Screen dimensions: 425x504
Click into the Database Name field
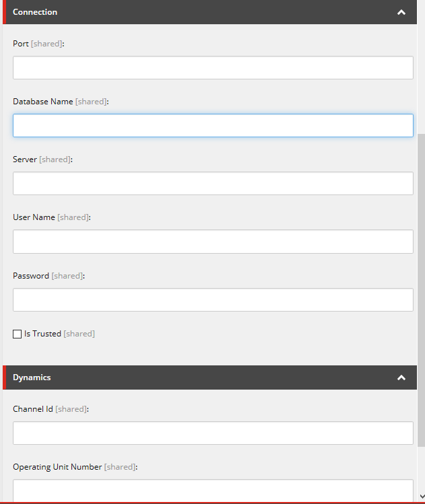pyautogui.click(x=213, y=125)
